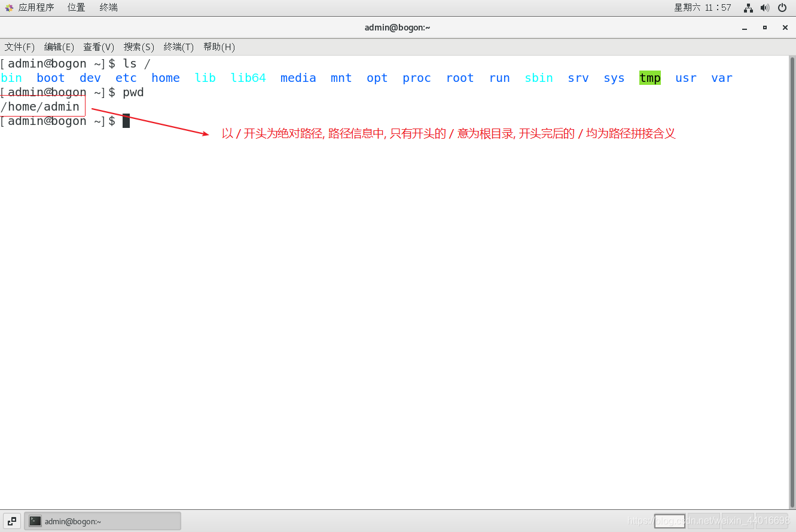
Task: Click the first workspace switcher box
Action: pyautogui.click(x=669, y=521)
